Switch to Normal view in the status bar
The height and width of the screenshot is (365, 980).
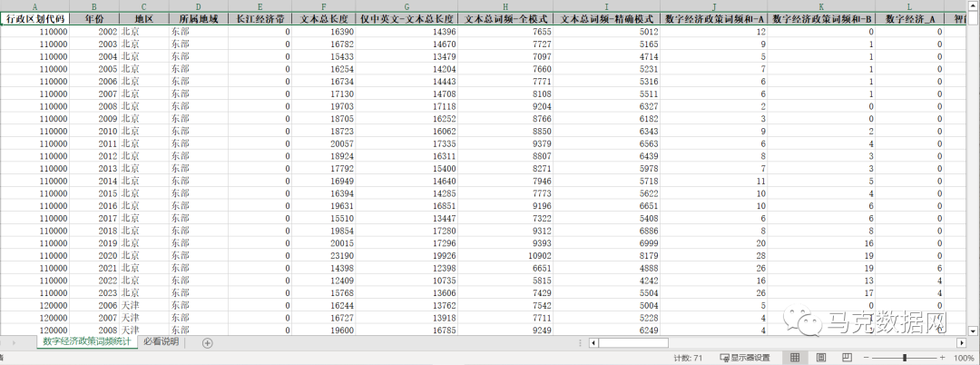(795, 358)
